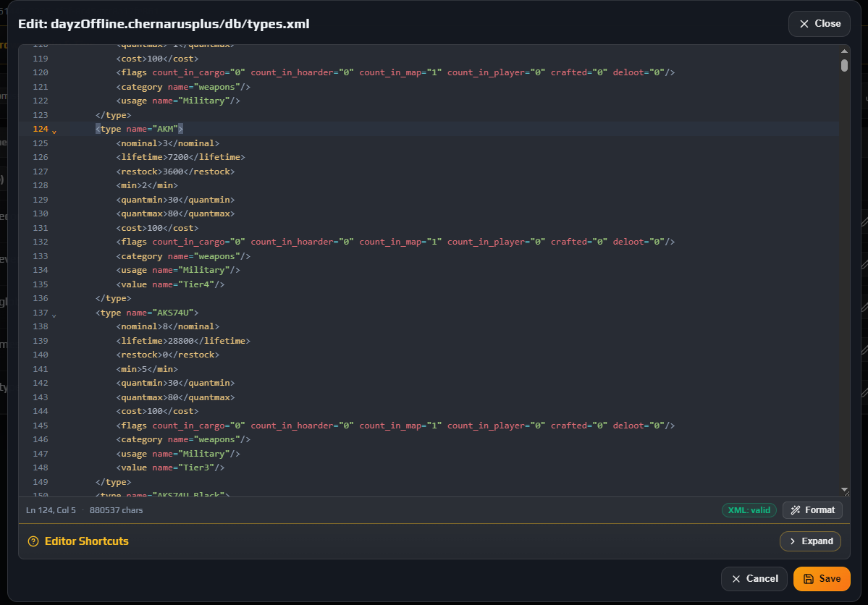Click the editor scrollbar up arrow
This screenshot has width=868, height=605.
click(x=844, y=51)
